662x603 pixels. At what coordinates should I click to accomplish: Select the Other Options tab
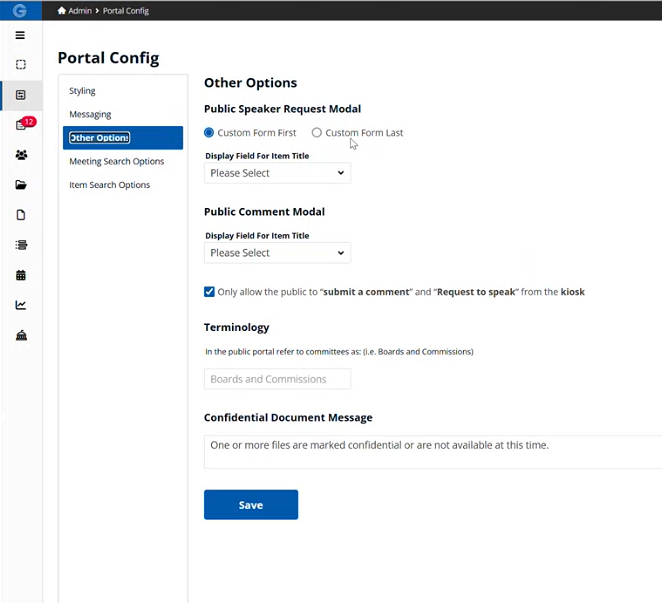123,138
